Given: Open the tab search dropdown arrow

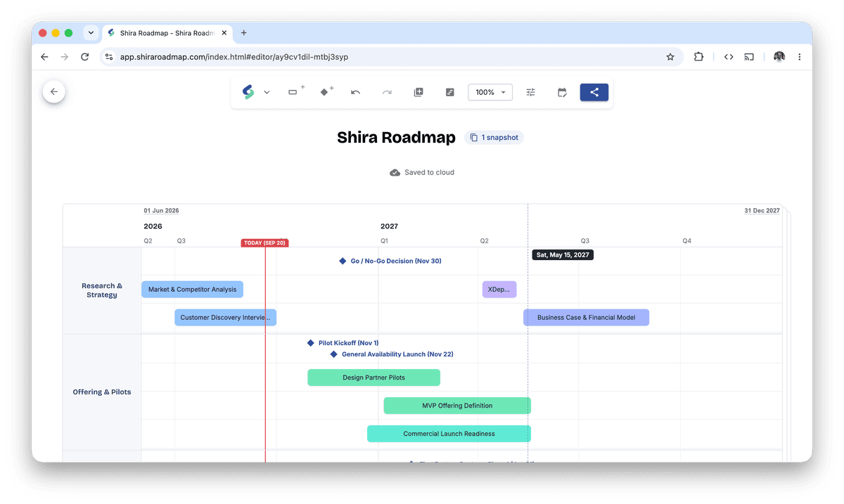Looking at the screenshot, I should pyautogui.click(x=91, y=33).
